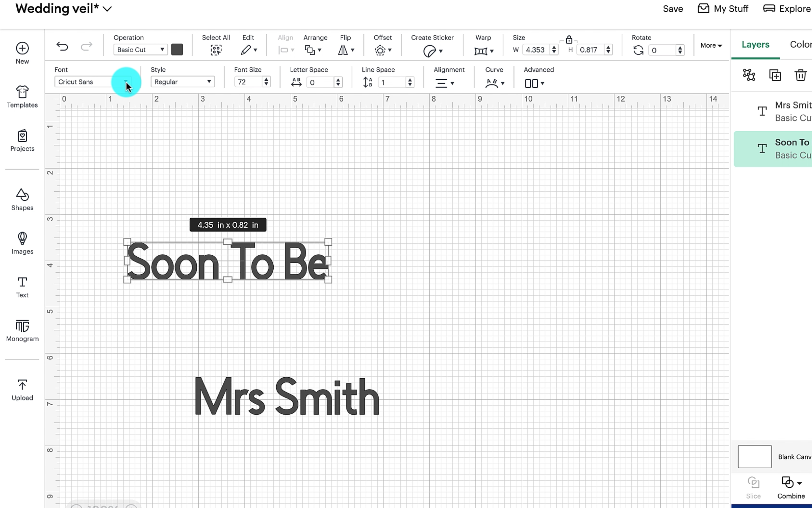Increase the Letter Space stepper value

pyautogui.click(x=338, y=80)
